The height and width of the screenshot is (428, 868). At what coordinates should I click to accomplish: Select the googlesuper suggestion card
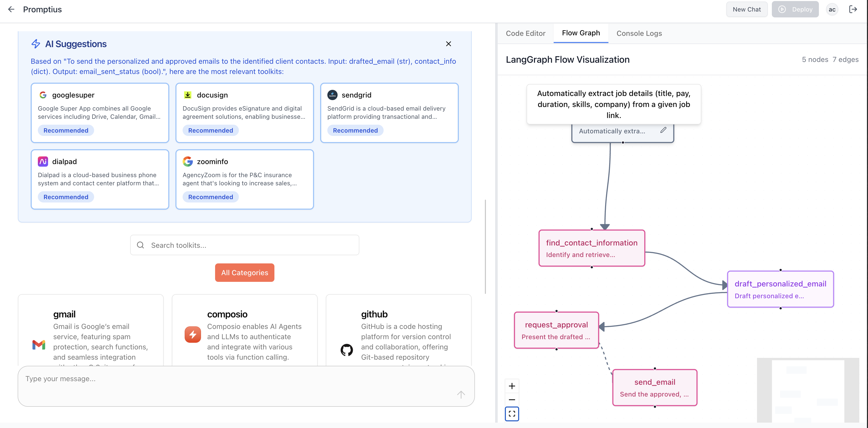[x=100, y=113]
